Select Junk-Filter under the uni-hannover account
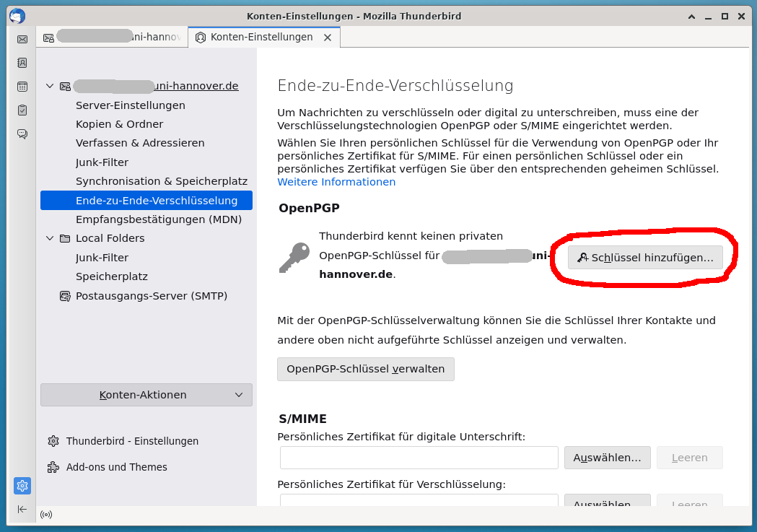 pos(102,162)
